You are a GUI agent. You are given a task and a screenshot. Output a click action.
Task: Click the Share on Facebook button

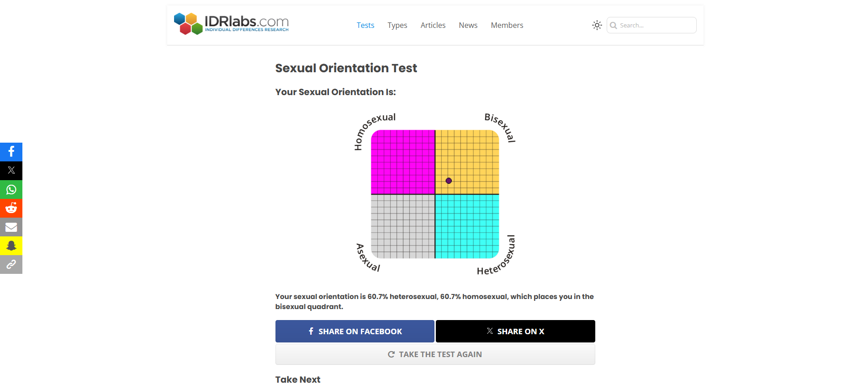(x=355, y=331)
